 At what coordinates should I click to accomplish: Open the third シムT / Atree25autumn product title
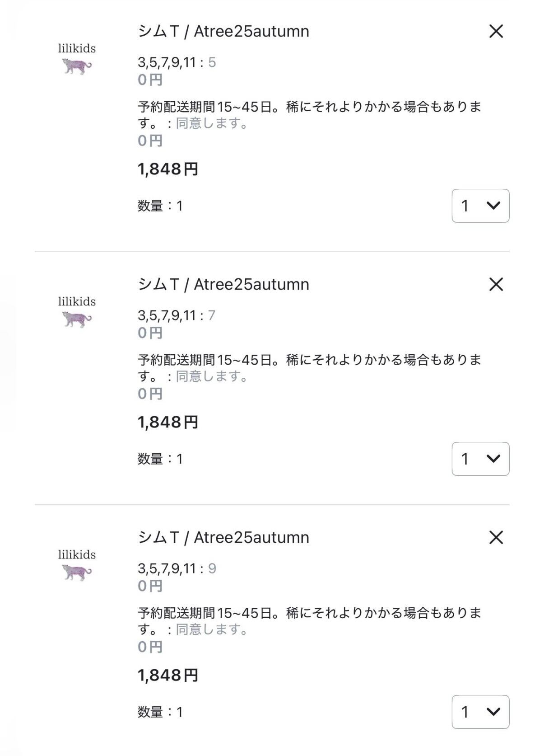click(x=223, y=538)
